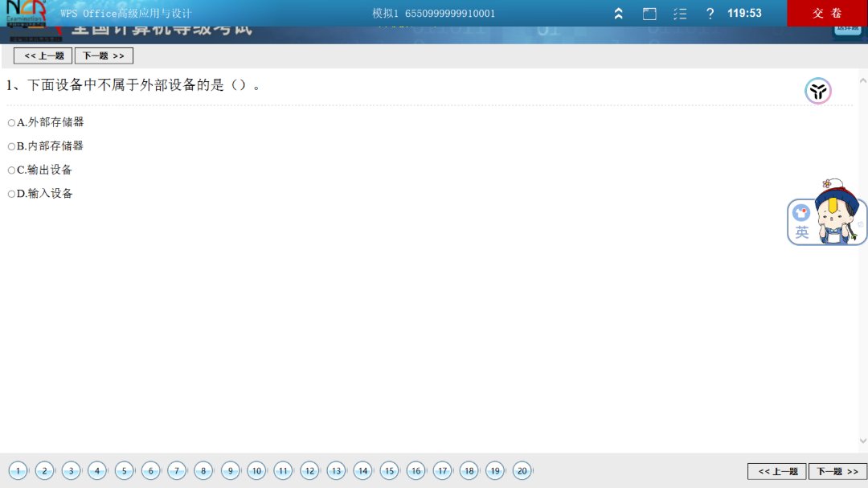The height and width of the screenshot is (488, 868).
Task: Click the scrollbar down arrow
Action: (x=863, y=441)
